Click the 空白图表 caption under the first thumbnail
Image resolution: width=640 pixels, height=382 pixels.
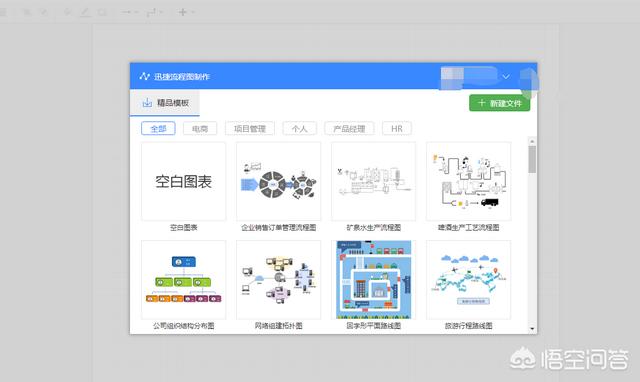pos(184,227)
